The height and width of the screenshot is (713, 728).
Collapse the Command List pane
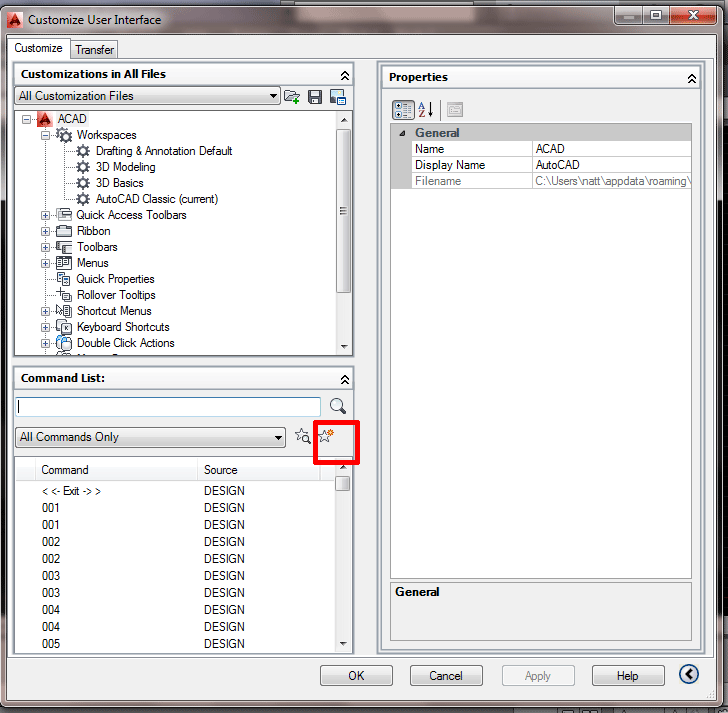tap(344, 379)
